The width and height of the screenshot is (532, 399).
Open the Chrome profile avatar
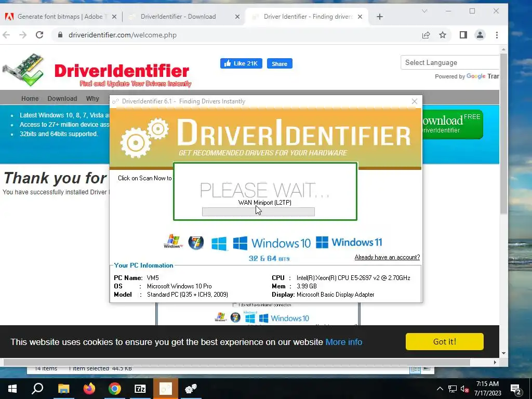point(480,35)
